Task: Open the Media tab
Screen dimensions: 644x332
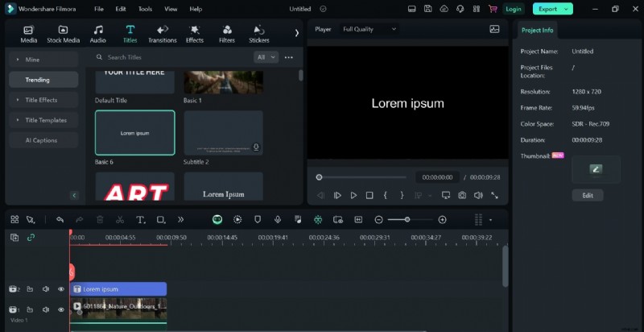Action: coord(28,34)
